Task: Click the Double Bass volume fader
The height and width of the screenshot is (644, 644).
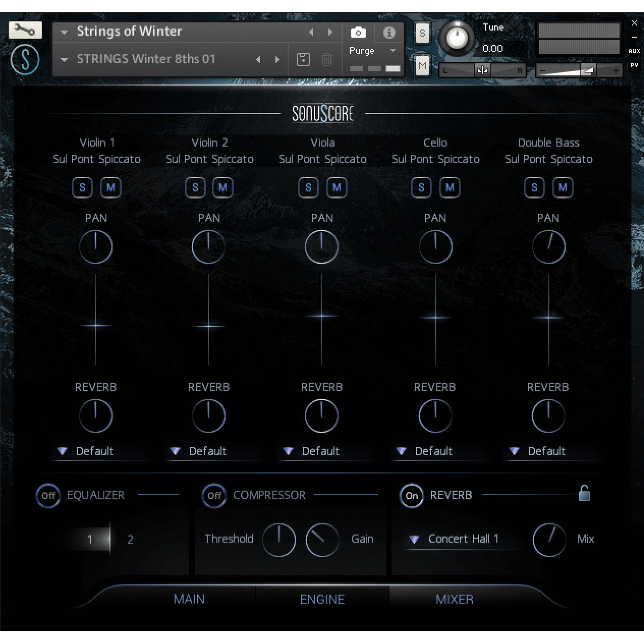Action: [x=548, y=318]
